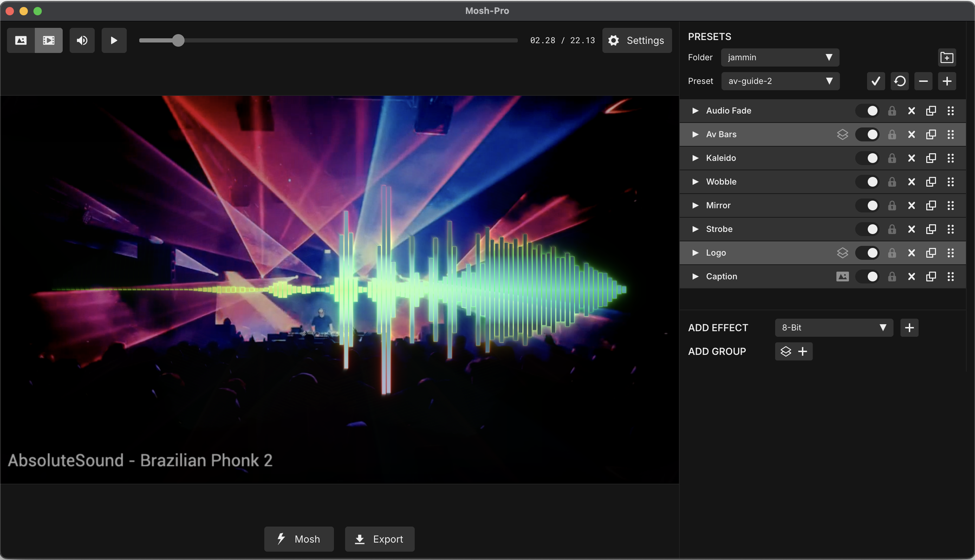Delete the Caption effect
Viewport: 975px width, 560px height.
(912, 277)
